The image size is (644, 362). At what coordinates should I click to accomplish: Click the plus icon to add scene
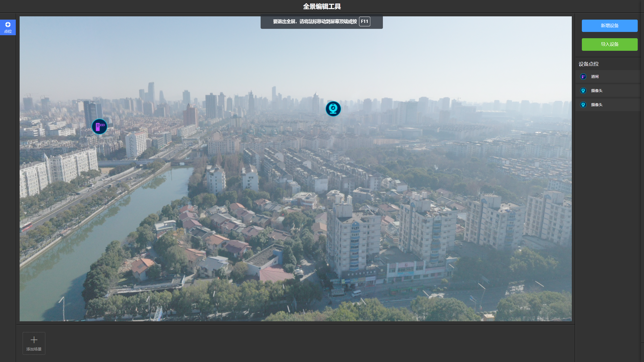point(34,340)
